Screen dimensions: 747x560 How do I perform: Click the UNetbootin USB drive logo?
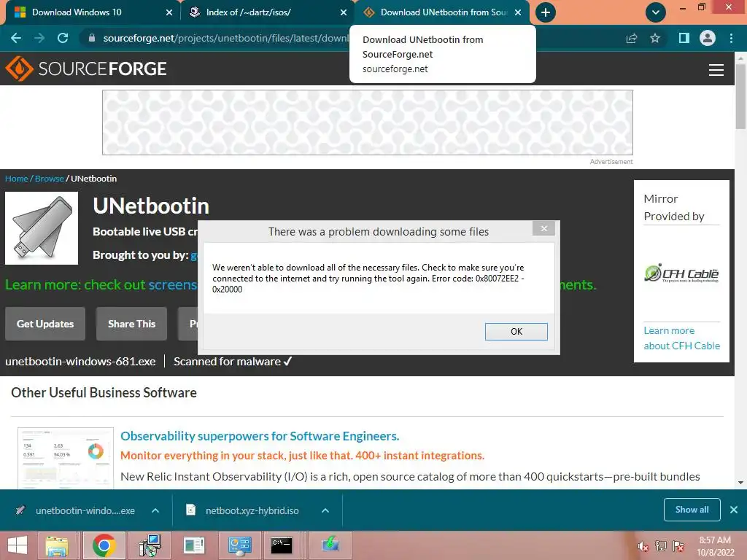point(42,228)
